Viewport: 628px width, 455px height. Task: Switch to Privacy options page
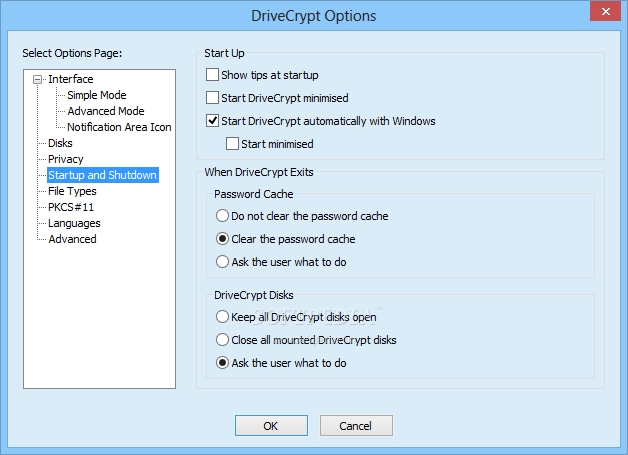coord(65,159)
